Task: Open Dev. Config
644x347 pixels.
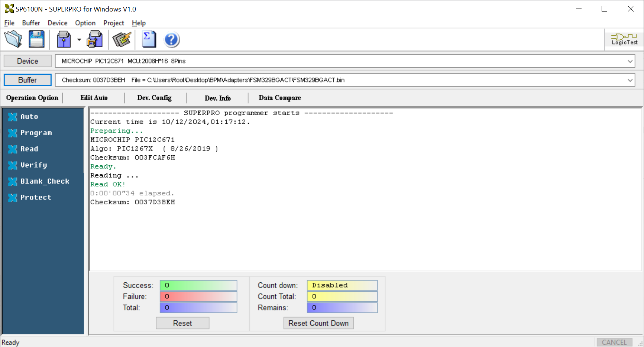Action: point(155,98)
